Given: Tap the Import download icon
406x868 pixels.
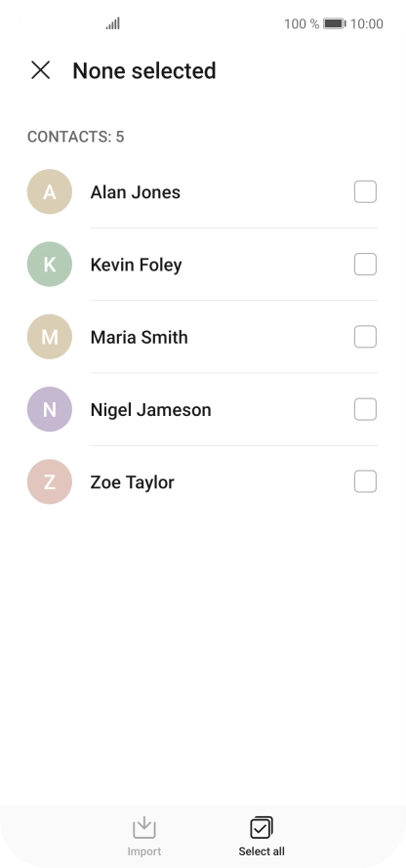Looking at the screenshot, I should point(143,828).
